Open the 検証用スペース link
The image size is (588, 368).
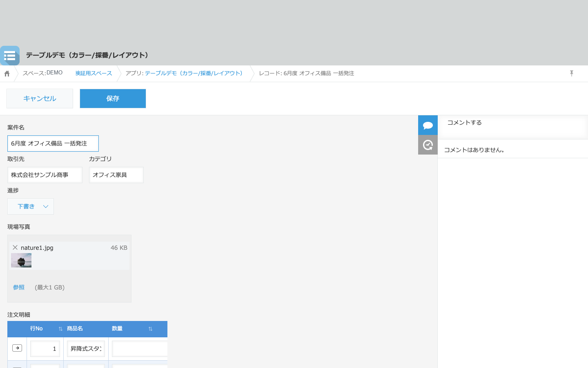tap(94, 73)
